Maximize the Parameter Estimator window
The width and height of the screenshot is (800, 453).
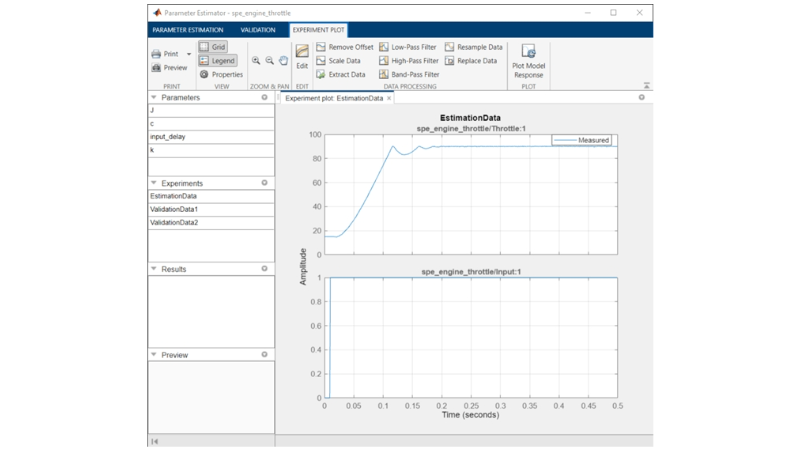pyautogui.click(x=613, y=13)
